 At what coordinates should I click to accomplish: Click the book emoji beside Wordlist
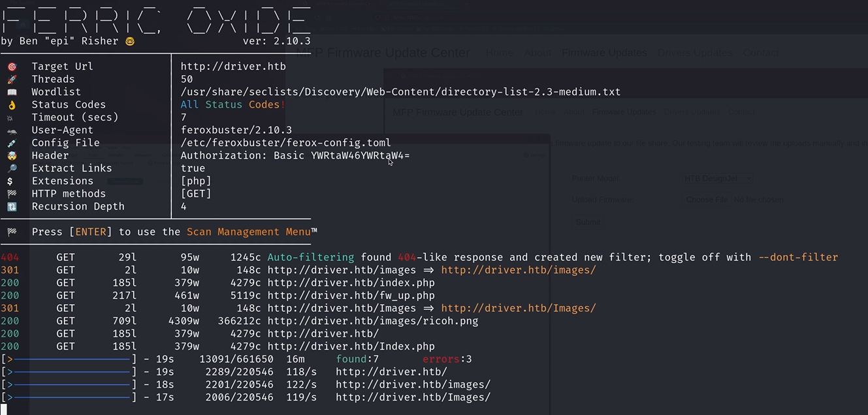point(12,92)
